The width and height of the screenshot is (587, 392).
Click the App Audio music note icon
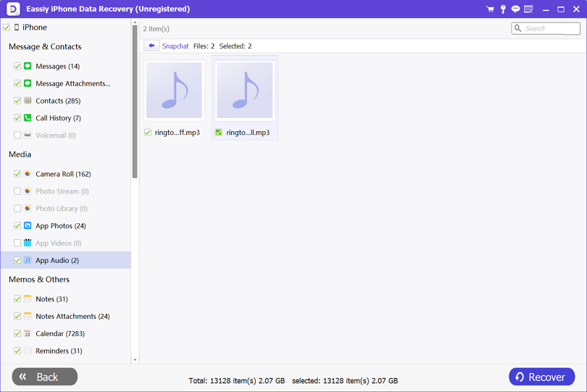tap(28, 260)
